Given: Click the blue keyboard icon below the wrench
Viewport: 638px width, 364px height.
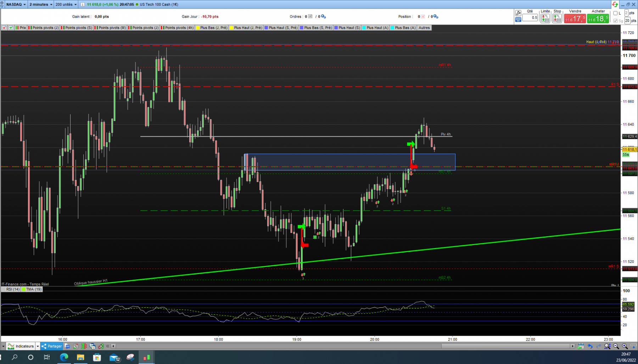Looking at the screenshot, I should 518,19.
